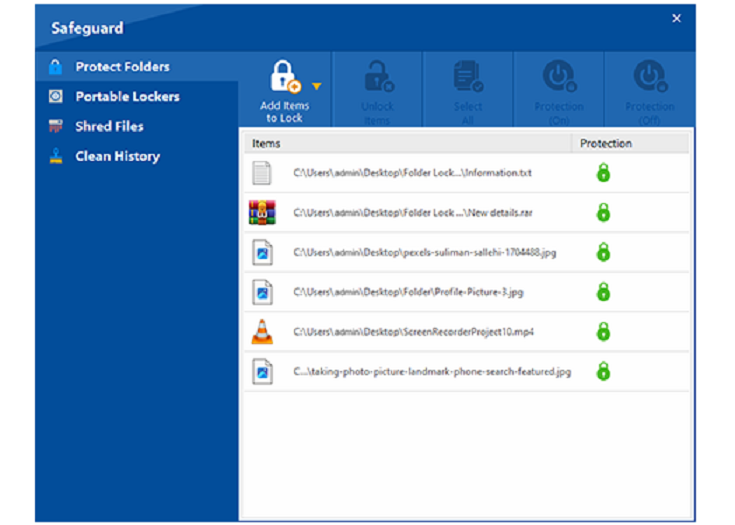Select the New details.rar file path
The image size is (735, 525).
[413, 213]
